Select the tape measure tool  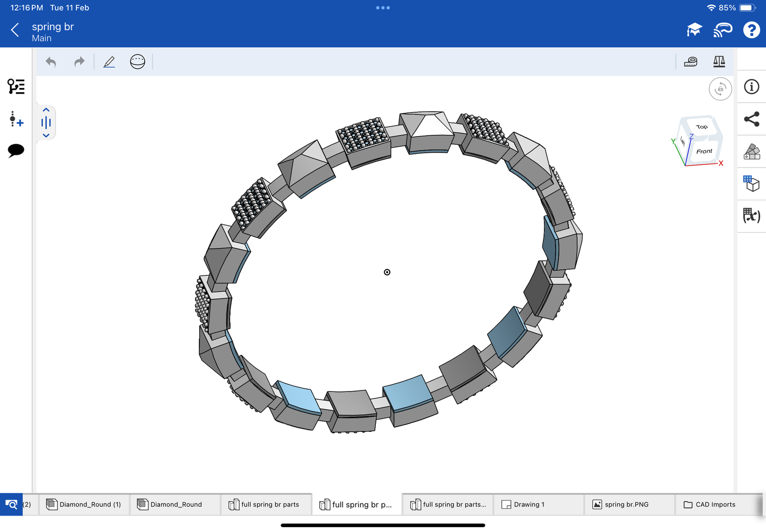(x=691, y=62)
